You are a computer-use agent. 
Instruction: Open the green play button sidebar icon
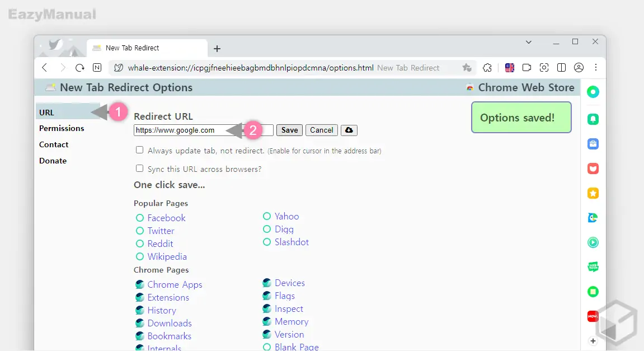[x=593, y=242]
